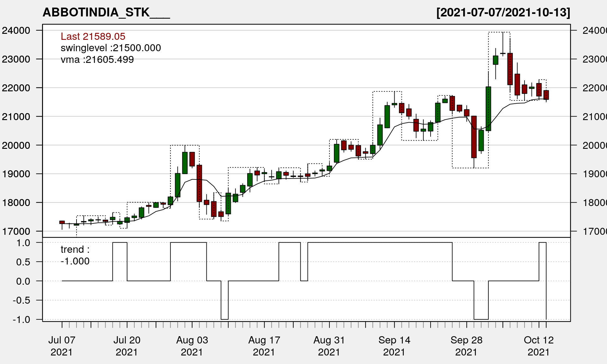Click the 20000 left price axis label
The width and height of the screenshot is (607, 364).
[16, 145]
